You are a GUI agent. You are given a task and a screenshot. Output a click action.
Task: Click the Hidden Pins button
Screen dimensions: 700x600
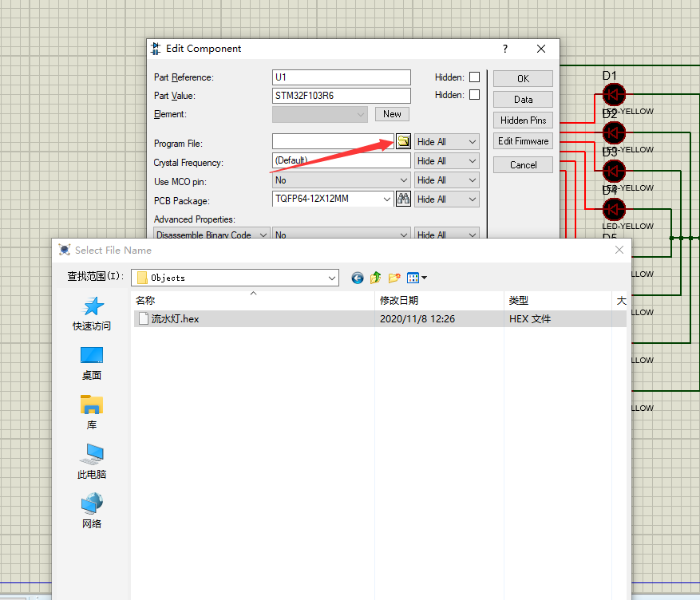pos(523,120)
